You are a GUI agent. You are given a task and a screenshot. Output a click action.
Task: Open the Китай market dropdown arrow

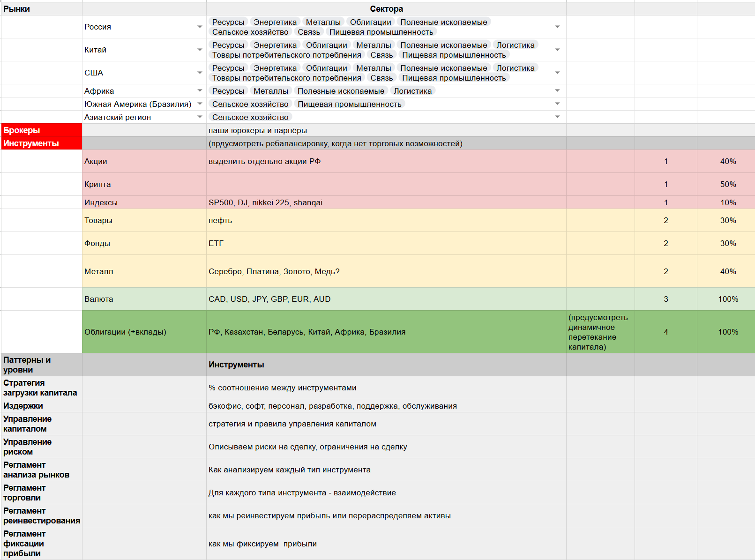[x=200, y=50]
